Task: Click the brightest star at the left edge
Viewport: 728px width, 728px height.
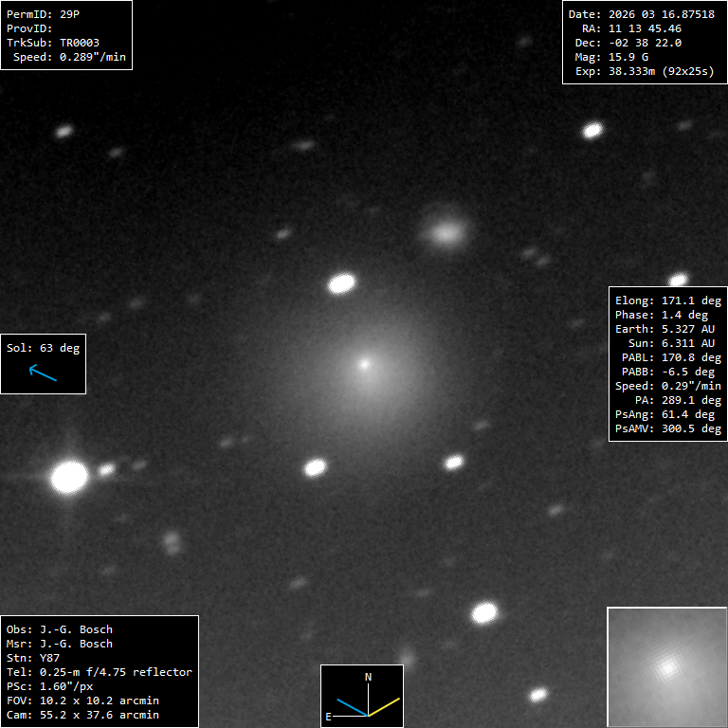Action: [x=68, y=477]
